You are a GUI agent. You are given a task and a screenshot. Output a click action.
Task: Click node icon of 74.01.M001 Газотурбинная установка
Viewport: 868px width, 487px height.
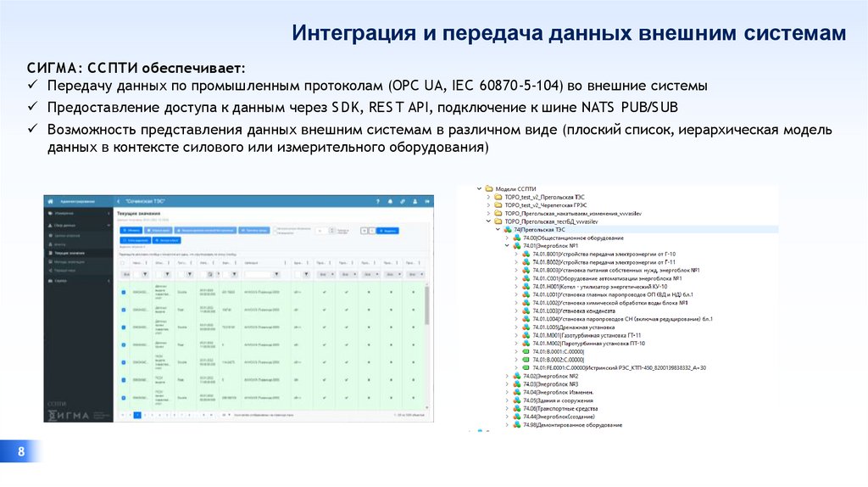pos(526,335)
